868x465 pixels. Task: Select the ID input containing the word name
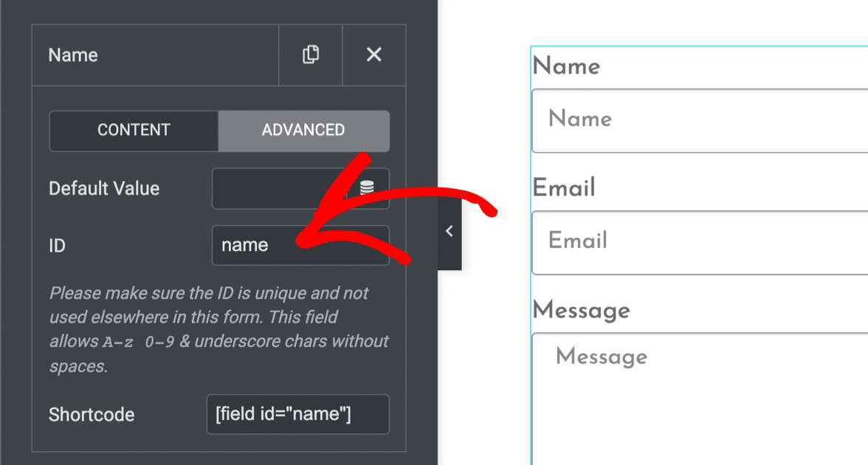[x=300, y=244]
